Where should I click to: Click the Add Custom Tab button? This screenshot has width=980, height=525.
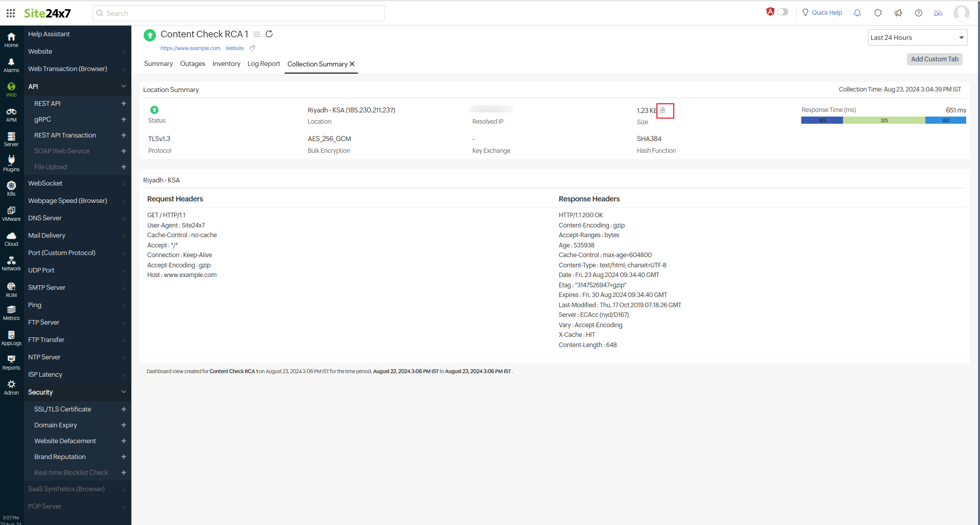click(935, 59)
